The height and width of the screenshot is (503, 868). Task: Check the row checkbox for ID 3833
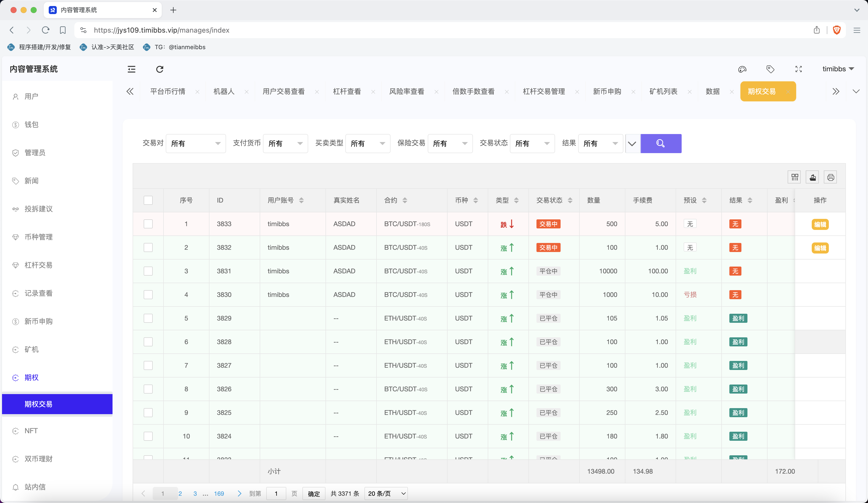click(148, 224)
